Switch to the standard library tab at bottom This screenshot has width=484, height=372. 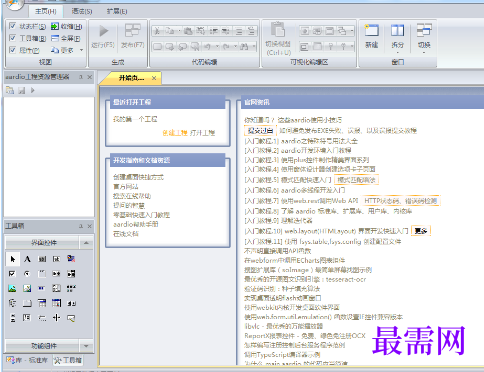pyautogui.click(x=28, y=360)
